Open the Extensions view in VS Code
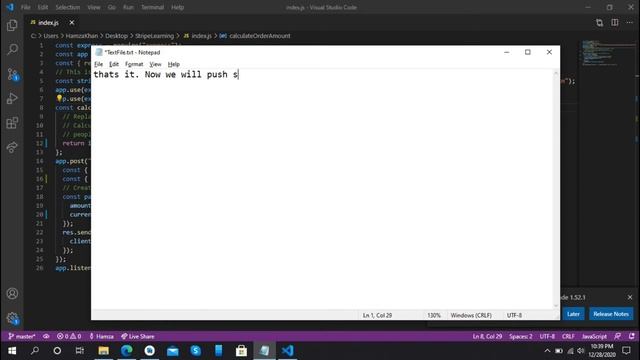 (12, 123)
